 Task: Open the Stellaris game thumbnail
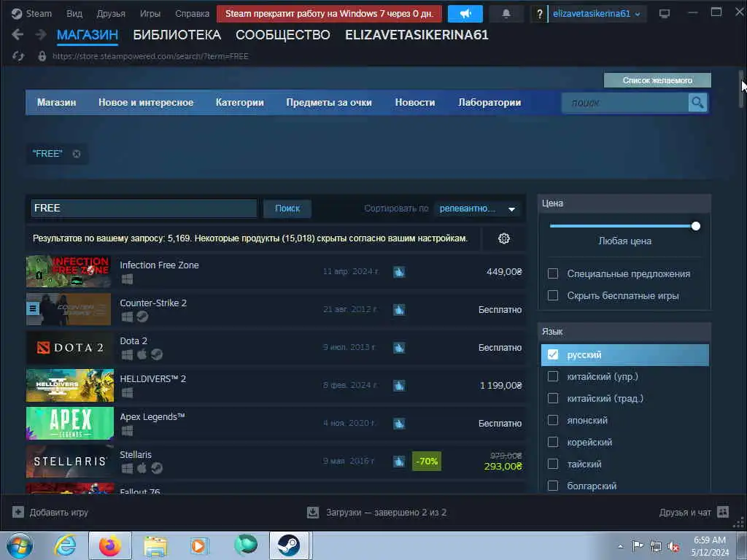pos(69,462)
